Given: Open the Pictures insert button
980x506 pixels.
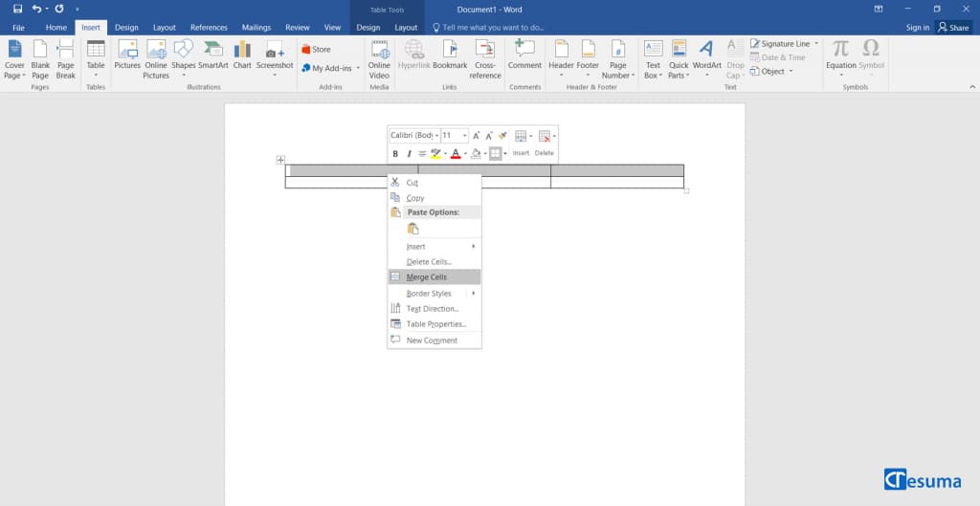Looking at the screenshot, I should pos(127,55).
